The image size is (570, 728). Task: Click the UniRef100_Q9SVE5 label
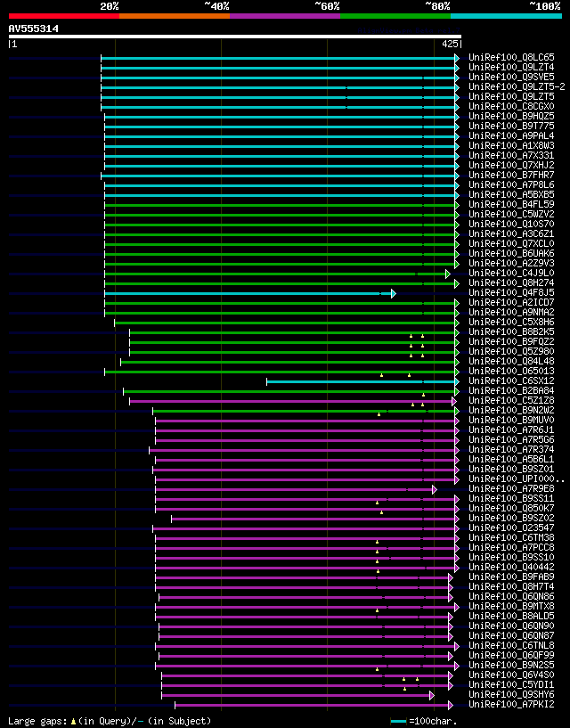tap(511, 77)
